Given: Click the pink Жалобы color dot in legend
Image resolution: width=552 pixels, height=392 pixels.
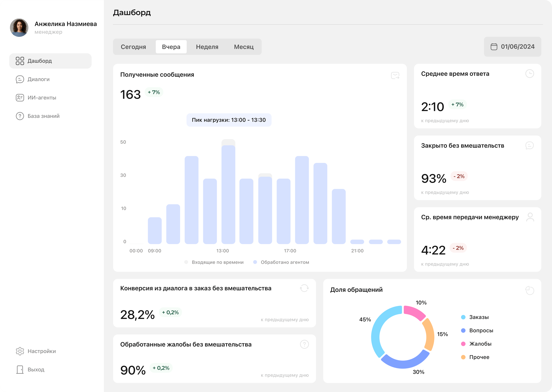Looking at the screenshot, I should coord(463,344).
